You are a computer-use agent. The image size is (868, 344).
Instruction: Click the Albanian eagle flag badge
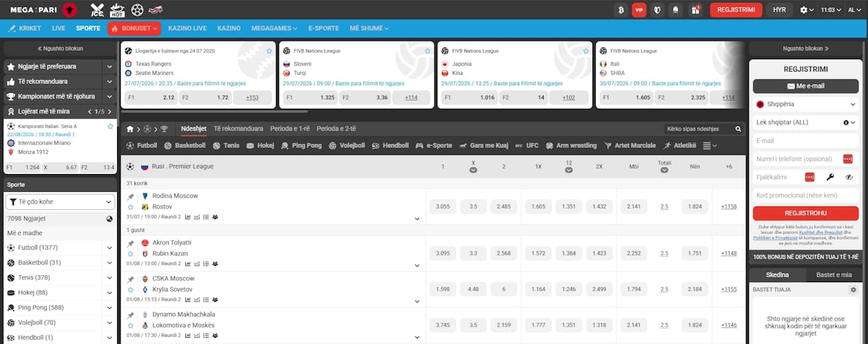tap(70, 10)
